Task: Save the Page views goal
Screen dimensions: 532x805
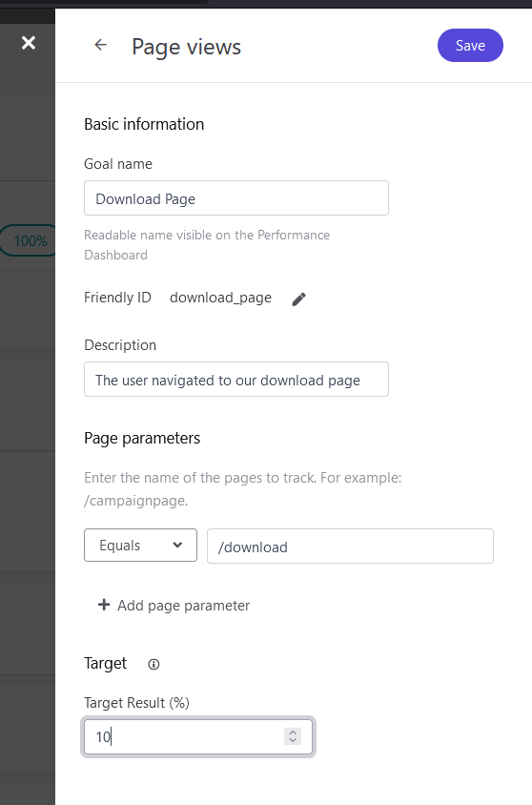Action: point(470,45)
